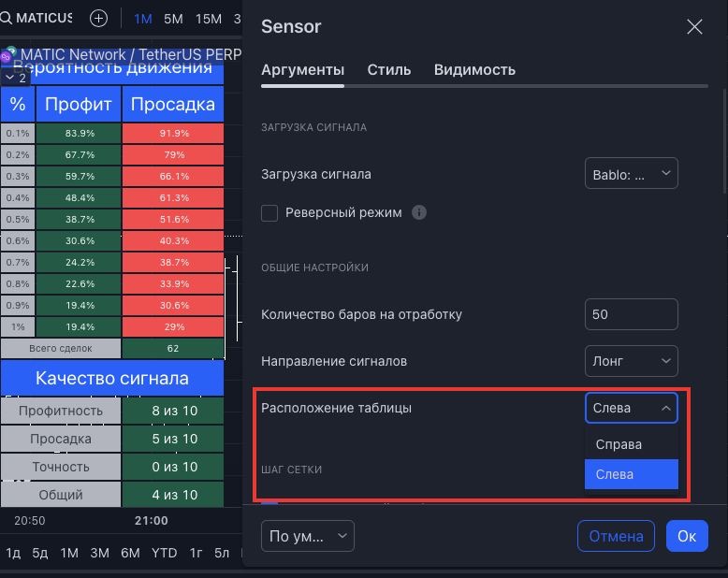This screenshot has width=728, height=578.
Task: Close the Sensor settings dialog
Action: [x=694, y=26]
